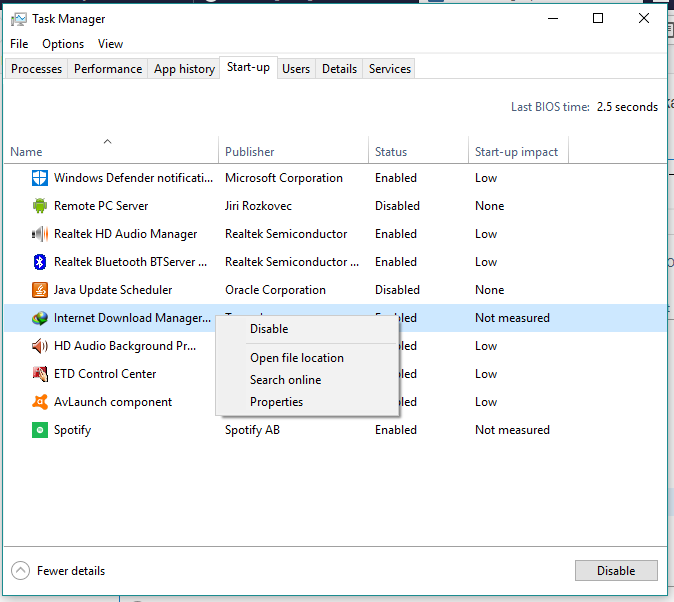Switch to the Processes tab
The height and width of the screenshot is (602, 674).
coord(37,69)
